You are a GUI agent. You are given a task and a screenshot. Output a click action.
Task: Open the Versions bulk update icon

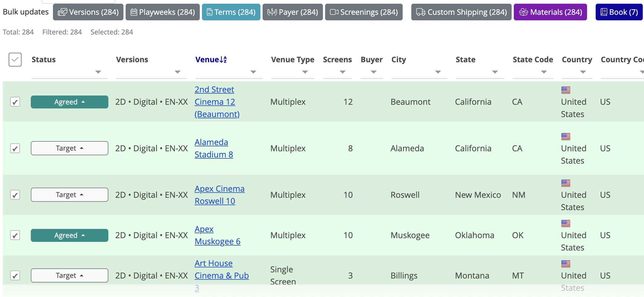[63, 12]
